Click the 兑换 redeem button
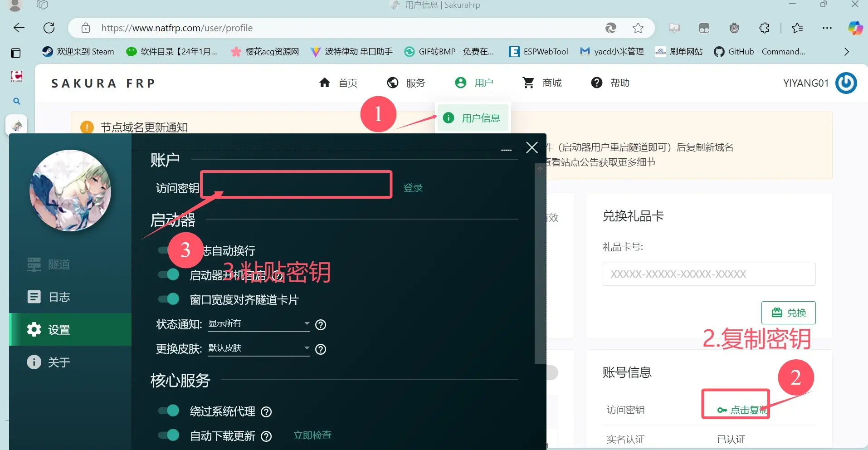 788,313
